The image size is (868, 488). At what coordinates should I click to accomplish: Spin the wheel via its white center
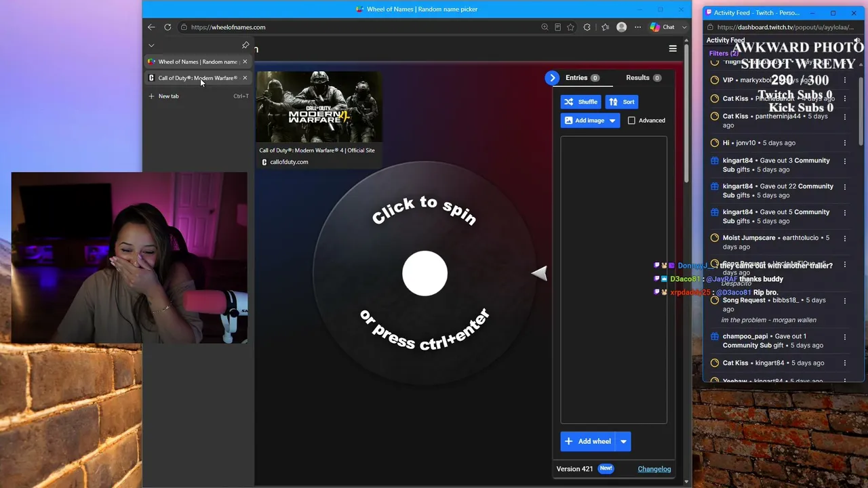tap(425, 274)
